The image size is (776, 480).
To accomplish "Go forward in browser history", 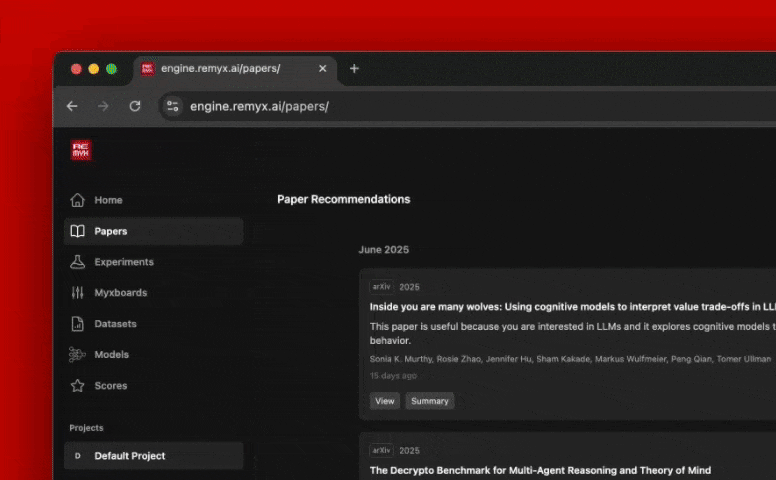I will pyautogui.click(x=103, y=106).
